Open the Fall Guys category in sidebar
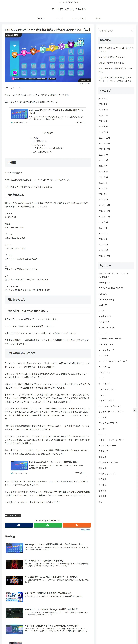This screenshot has height=644, width=138. [x=103, y=294]
